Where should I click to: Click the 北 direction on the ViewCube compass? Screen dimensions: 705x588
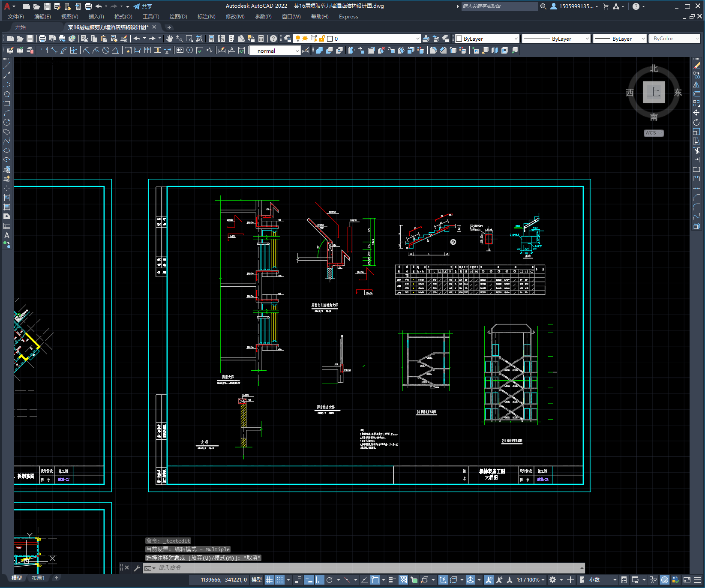[x=654, y=69]
